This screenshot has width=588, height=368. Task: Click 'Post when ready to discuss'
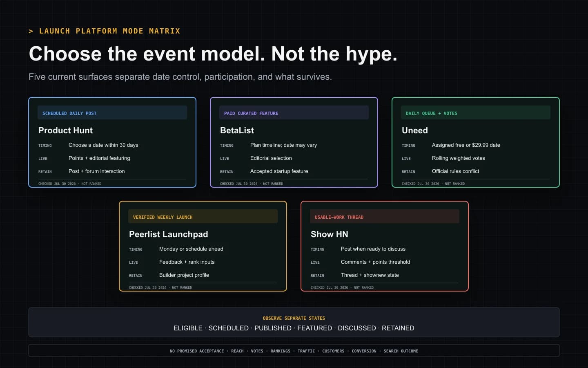click(x=373, y=249)
